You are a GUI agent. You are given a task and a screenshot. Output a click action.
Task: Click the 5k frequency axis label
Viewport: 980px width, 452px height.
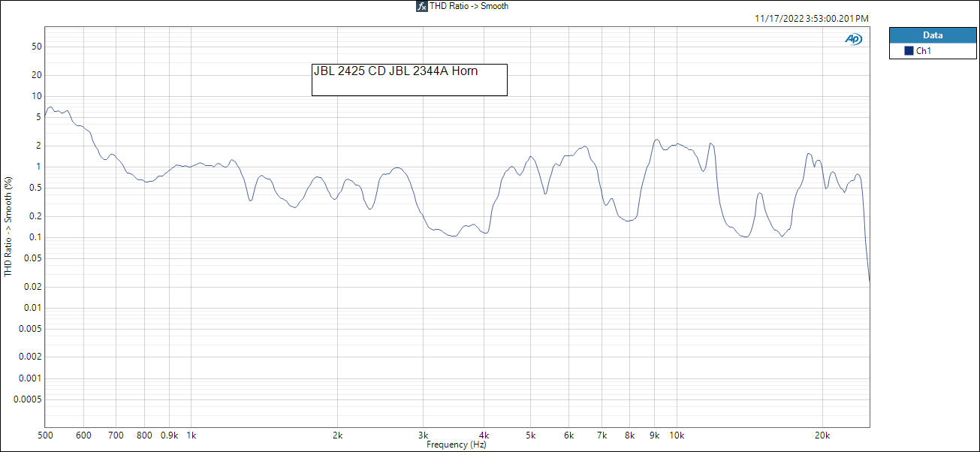point(532,435)
